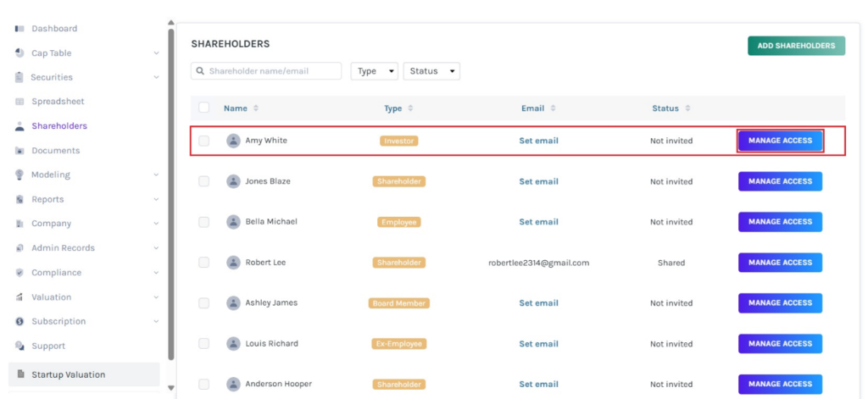The height and width of the screenshot is (399, 868).
Task: Click Ashley James's avatar icon
Action: point(233,302)
